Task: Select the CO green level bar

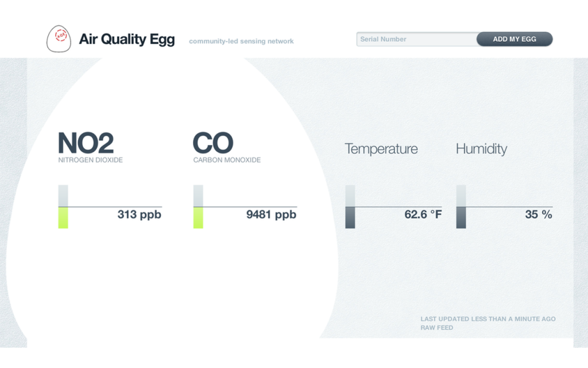Action: 198,218
